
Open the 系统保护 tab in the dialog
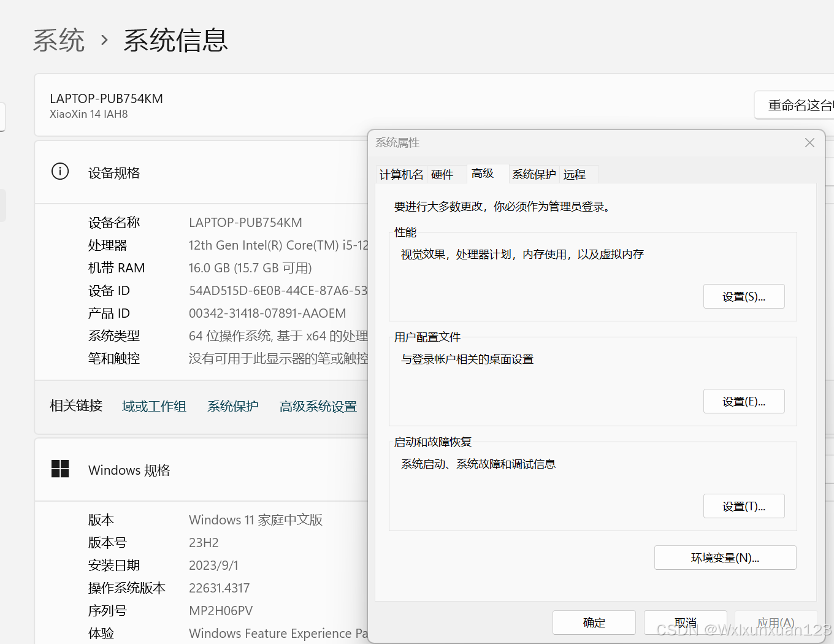pos(534,175)
